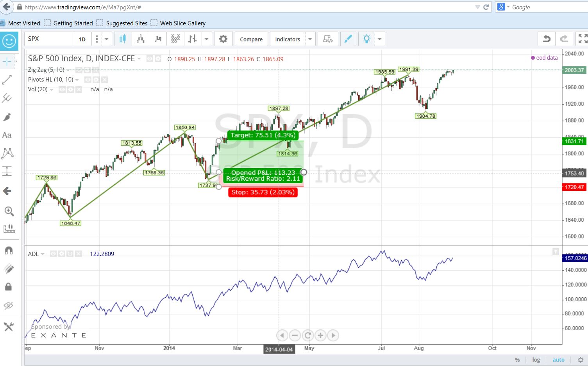Open the Pine script editor icon

pos(327,39)
